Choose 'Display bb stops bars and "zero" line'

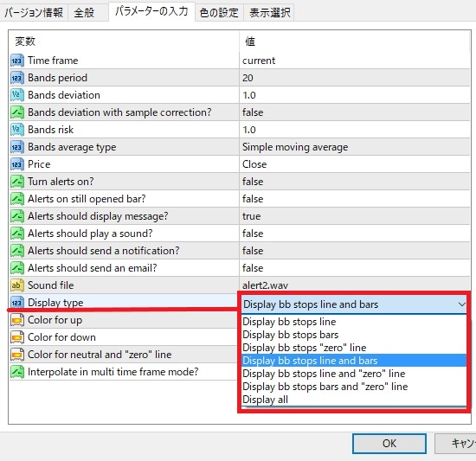(354, 387)
